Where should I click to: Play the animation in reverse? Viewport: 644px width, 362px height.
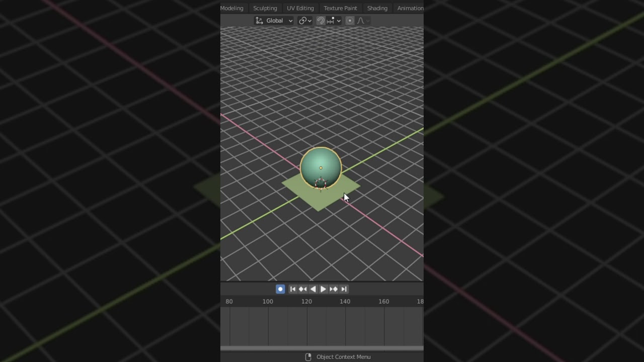tap(313, 289)
